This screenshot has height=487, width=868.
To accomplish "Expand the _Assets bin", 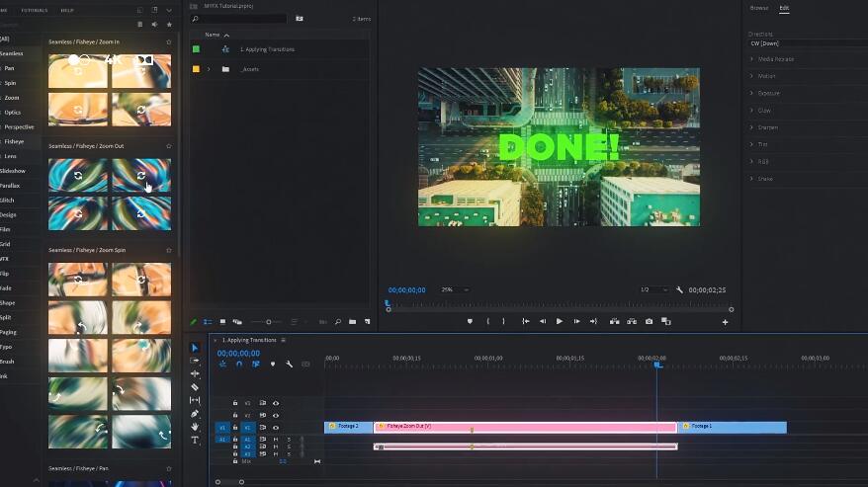I will coord(208,69).
